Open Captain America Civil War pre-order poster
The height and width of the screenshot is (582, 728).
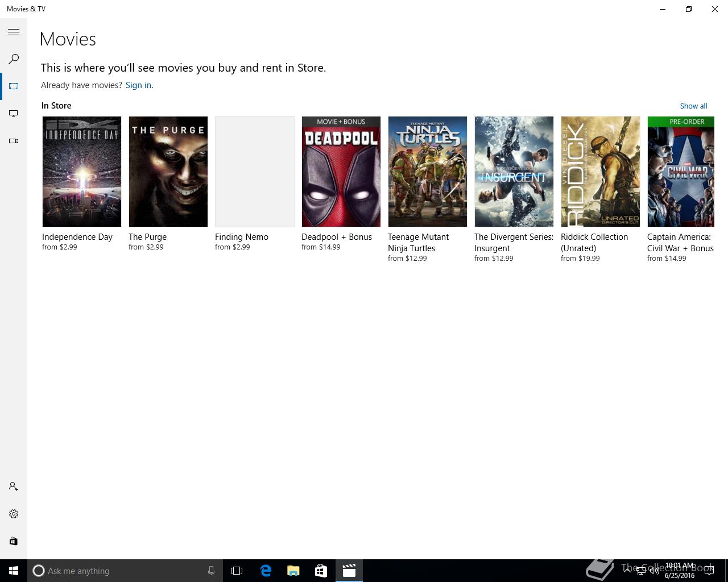click(x=681, y=172)
